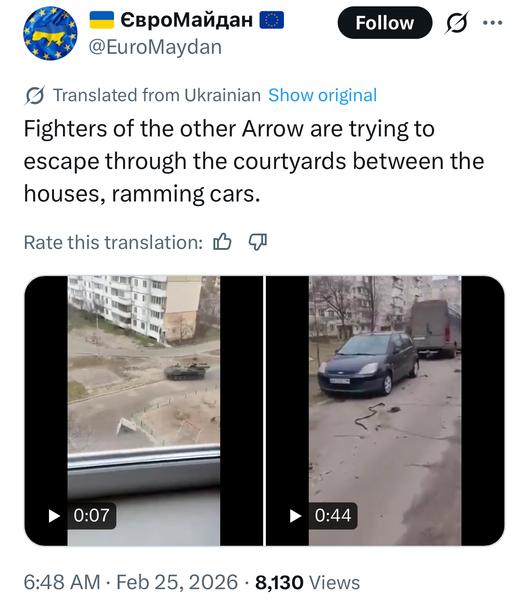
Task: Click the ЄвроМайдан display name
Action: (x=187, y=20)
